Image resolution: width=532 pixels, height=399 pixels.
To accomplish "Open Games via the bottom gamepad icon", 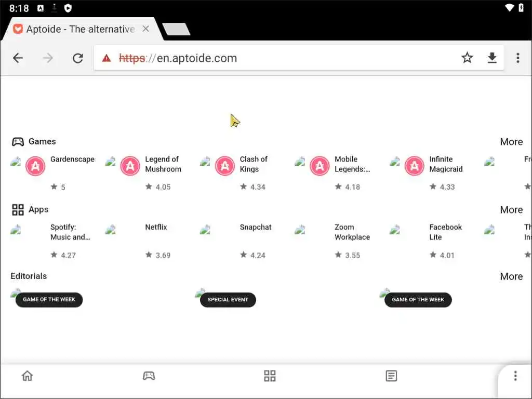I will (149, 376).
